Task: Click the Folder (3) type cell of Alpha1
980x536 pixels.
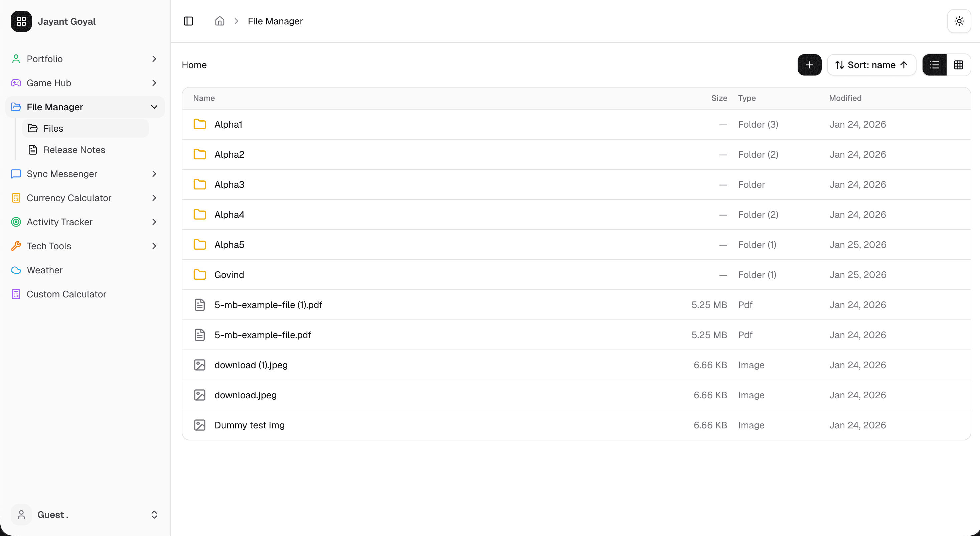Action: point(758,124)
